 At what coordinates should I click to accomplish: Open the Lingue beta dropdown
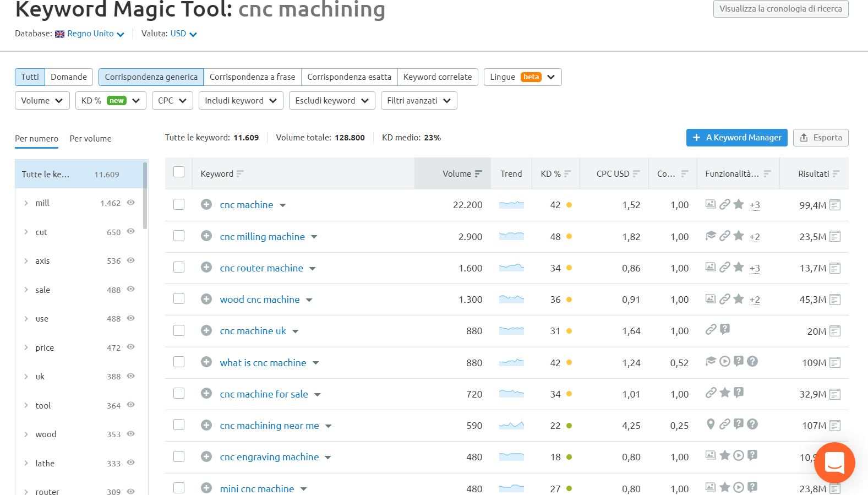[x=523, y=77]
